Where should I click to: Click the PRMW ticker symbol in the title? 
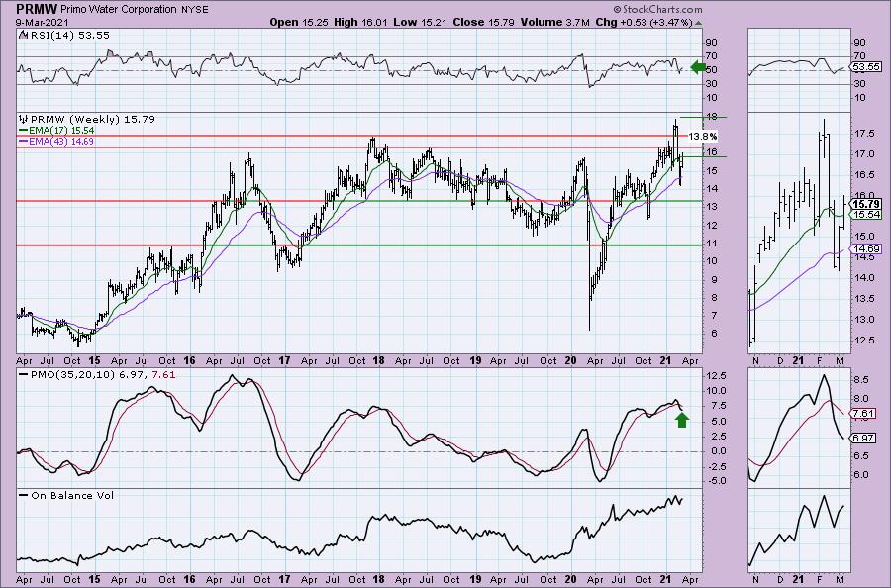click(x=36, y=9)
